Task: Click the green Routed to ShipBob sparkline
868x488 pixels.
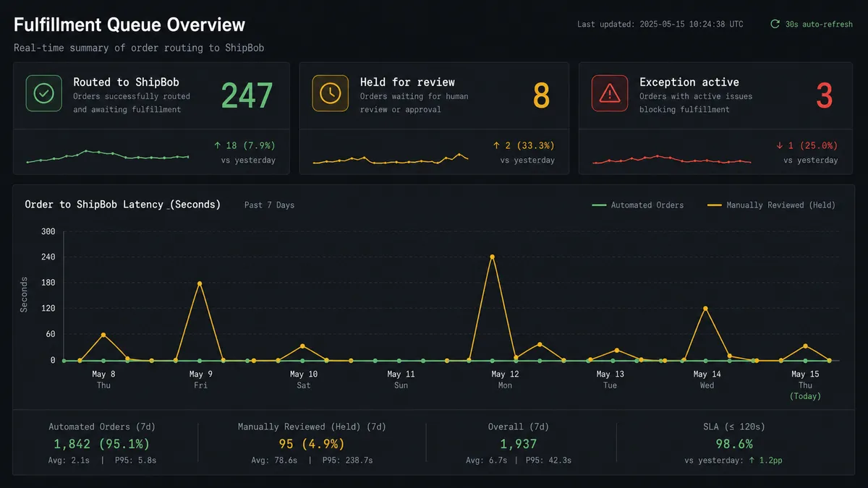Action: pyautogui.click(x=108, y=156)
